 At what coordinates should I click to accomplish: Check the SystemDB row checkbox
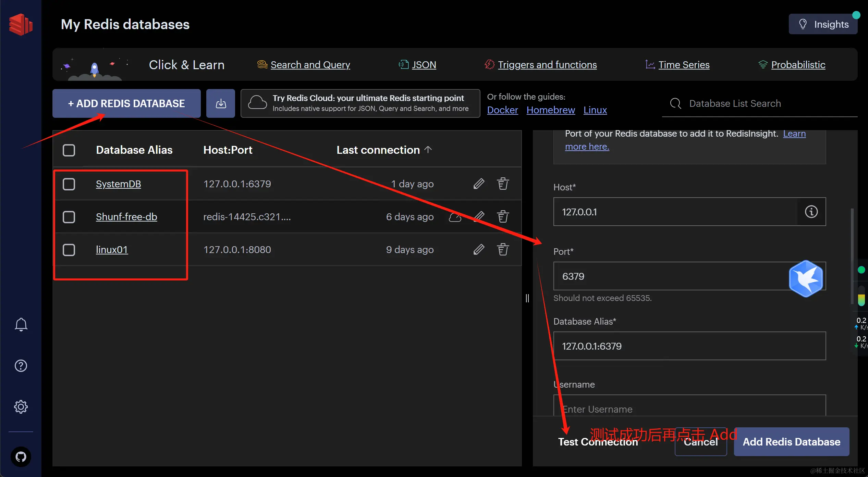[69, 184]
